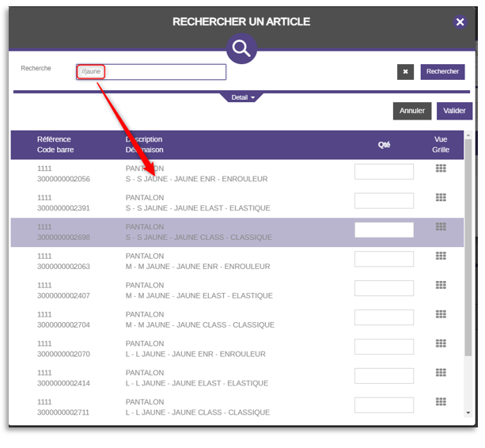Clear the search with the X button
Screen dimensions: 485x448
pos(405,72)
